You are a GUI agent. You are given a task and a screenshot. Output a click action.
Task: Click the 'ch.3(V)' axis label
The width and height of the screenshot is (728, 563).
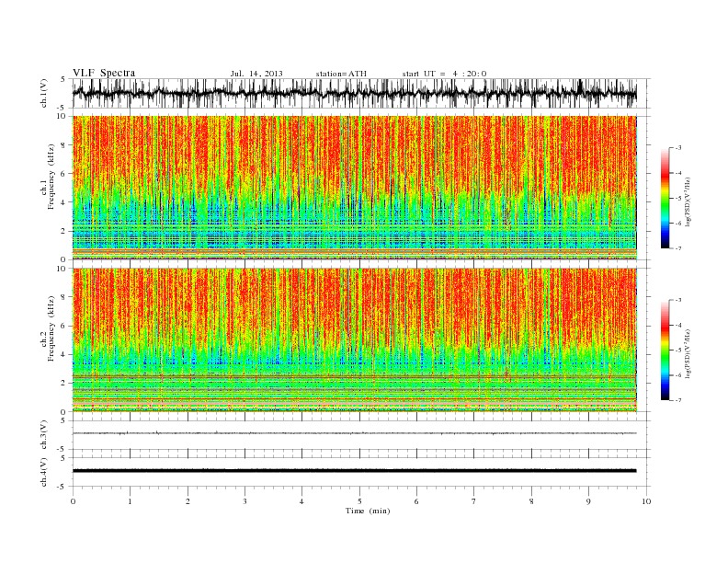coord(44,435)
